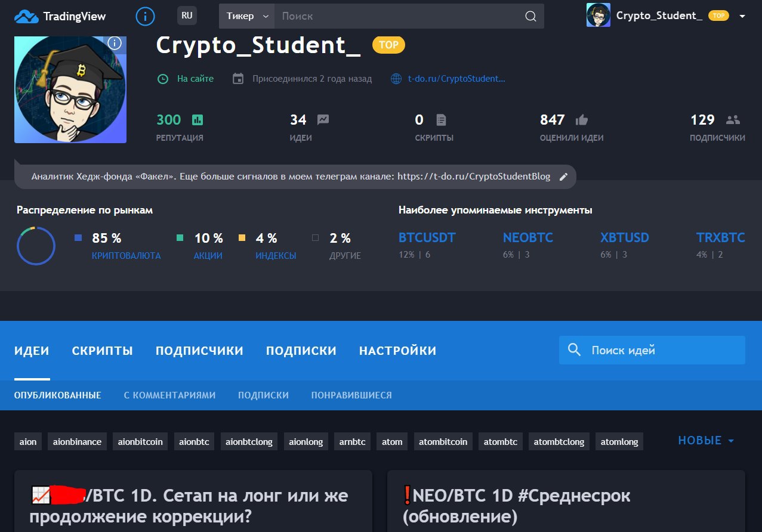Screen dimensions: 762x532
Task: Click the ideas chart icon beside 34
Action: tap(323, 120)
